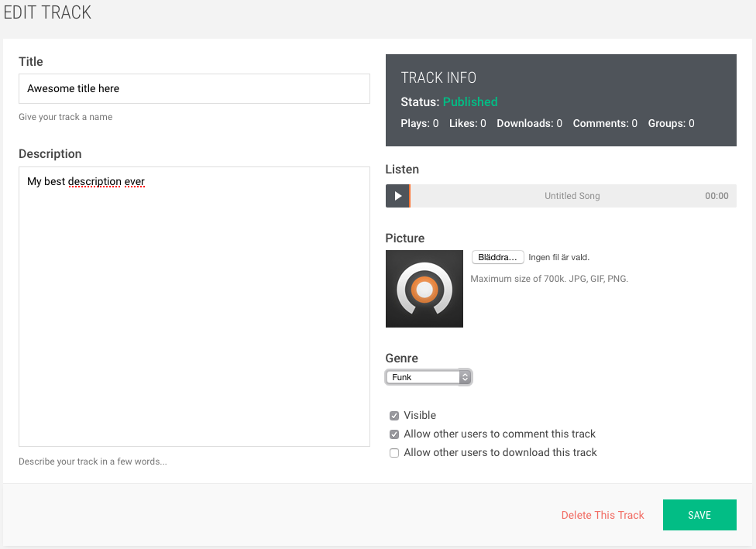Image resolution: width=756 pixels, height=549 pixels.
Task: Click inside the Description text area
Action: pyautogui.click(x=194, y=307)
